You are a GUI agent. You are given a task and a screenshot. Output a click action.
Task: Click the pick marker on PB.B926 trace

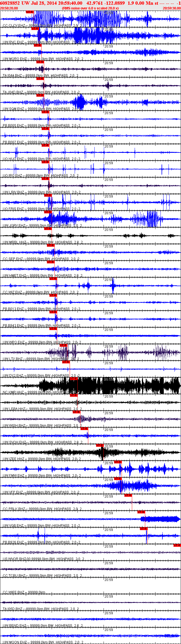click(144, 529)
